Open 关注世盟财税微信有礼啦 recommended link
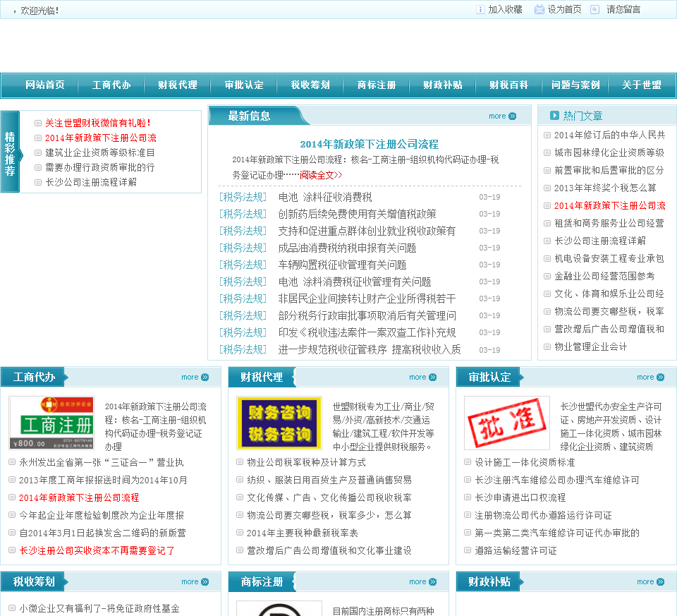Viewport: 677px width, 616px height. (x=98, y=123)
